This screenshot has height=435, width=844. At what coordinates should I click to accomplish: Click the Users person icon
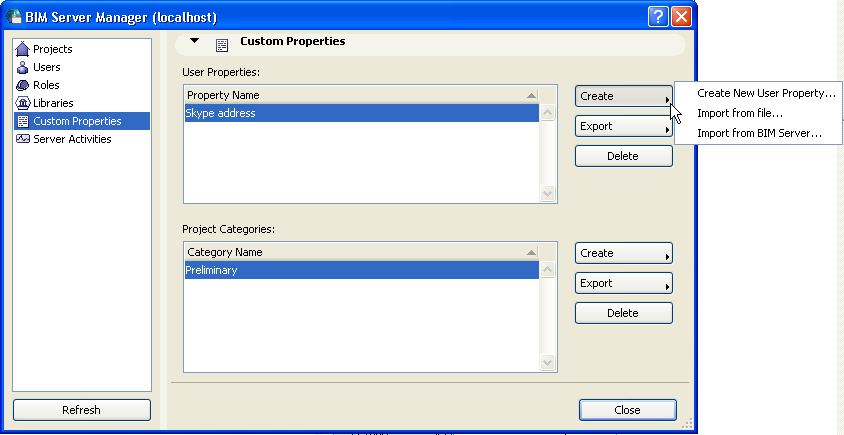[23, 67]
